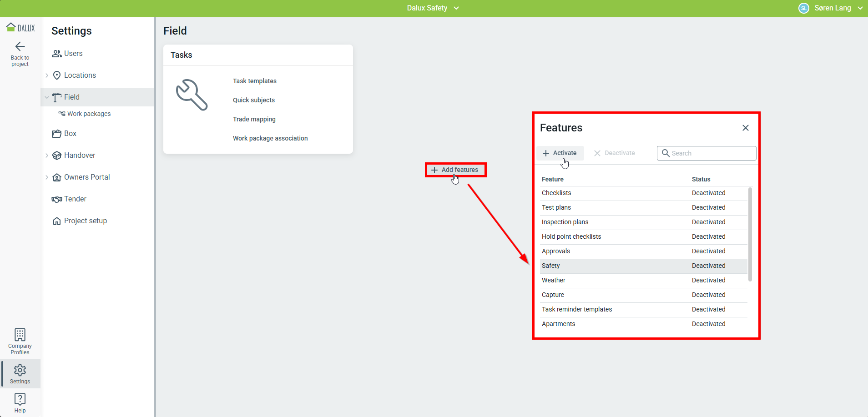Open Company Profiles from the sidebar
The image size is (868, 417).
[x=20, y=341]
